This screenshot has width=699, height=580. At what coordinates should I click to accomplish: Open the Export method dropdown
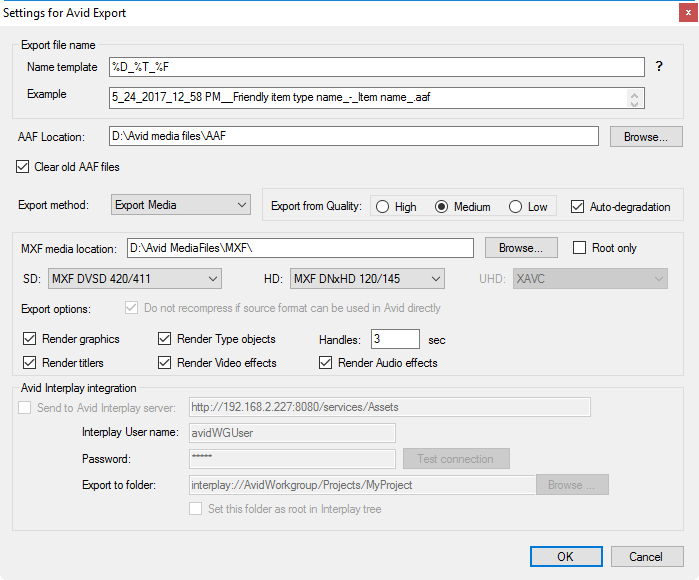click(x=181, y=205)
